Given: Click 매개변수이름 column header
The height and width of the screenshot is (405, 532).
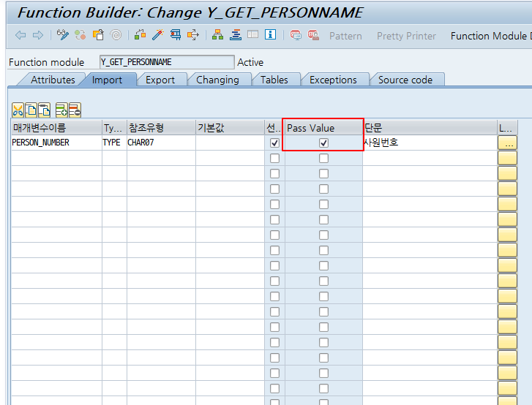Looking at the screenshot, I should 56,128.
